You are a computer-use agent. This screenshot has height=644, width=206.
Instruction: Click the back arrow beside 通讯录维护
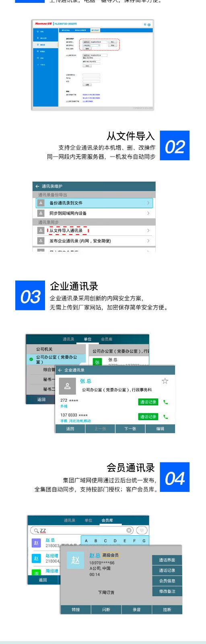(37, 186)
